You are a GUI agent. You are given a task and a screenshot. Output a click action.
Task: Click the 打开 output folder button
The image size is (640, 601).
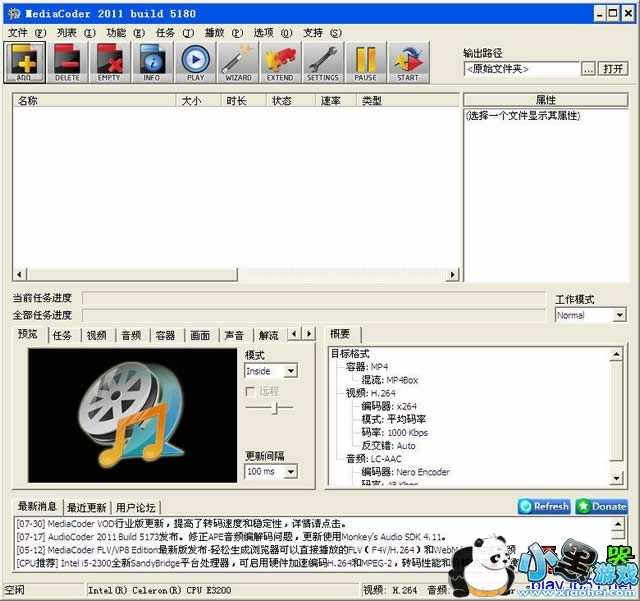coord(613,69)
